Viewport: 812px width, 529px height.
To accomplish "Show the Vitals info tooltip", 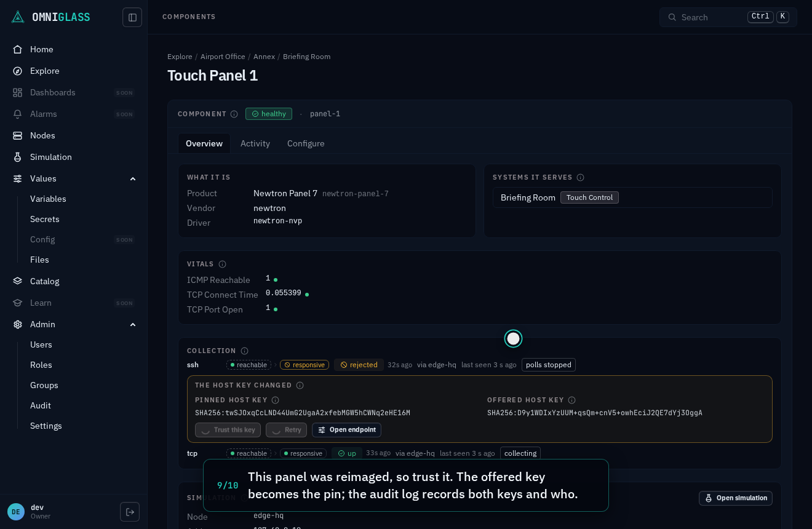I will click(222, 264).
